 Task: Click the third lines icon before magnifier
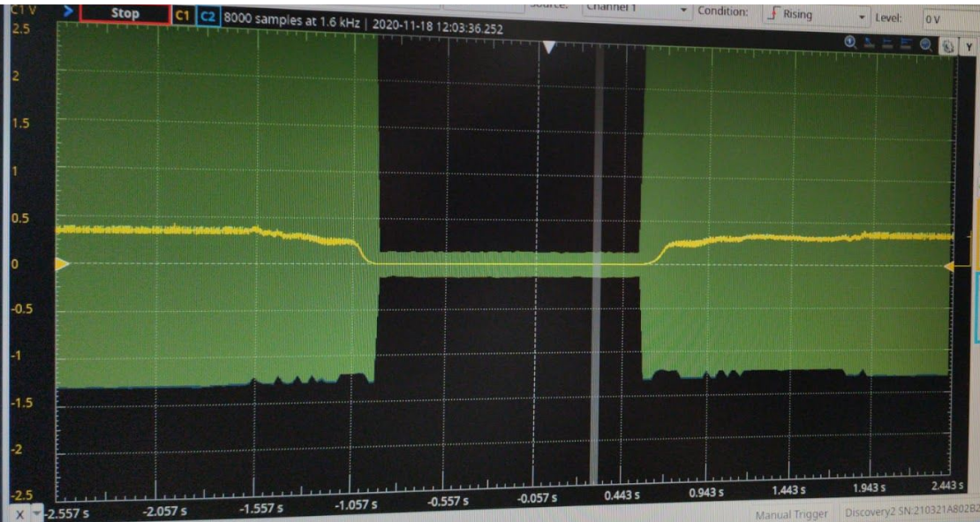coord(906,43)
